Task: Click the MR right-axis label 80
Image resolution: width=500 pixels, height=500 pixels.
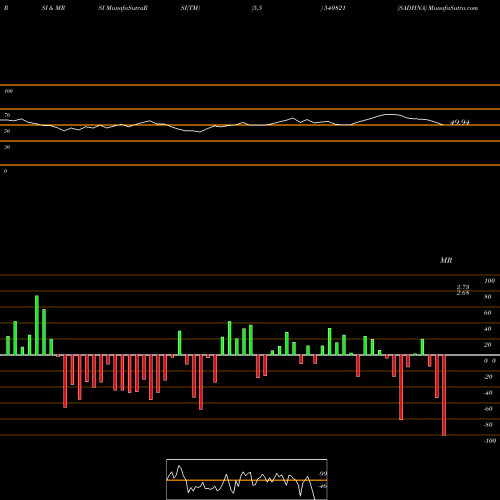Action: tap(488, 297)
